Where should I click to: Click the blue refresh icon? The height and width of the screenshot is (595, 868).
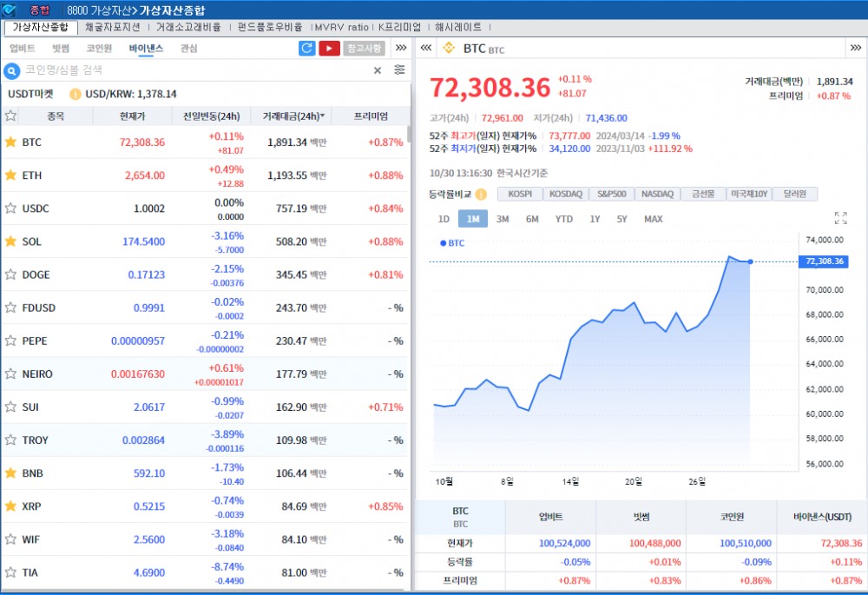pos(306,48)
